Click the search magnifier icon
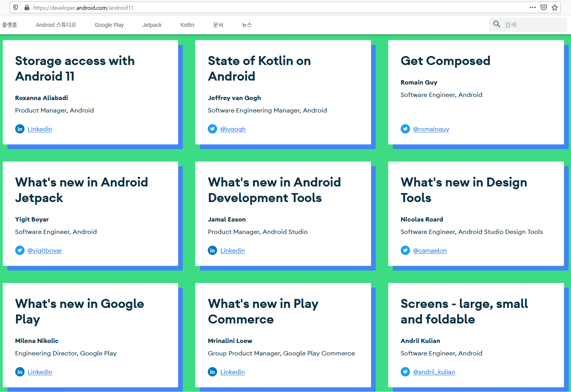Screen dimensions: 571x392 click(497, 24)
